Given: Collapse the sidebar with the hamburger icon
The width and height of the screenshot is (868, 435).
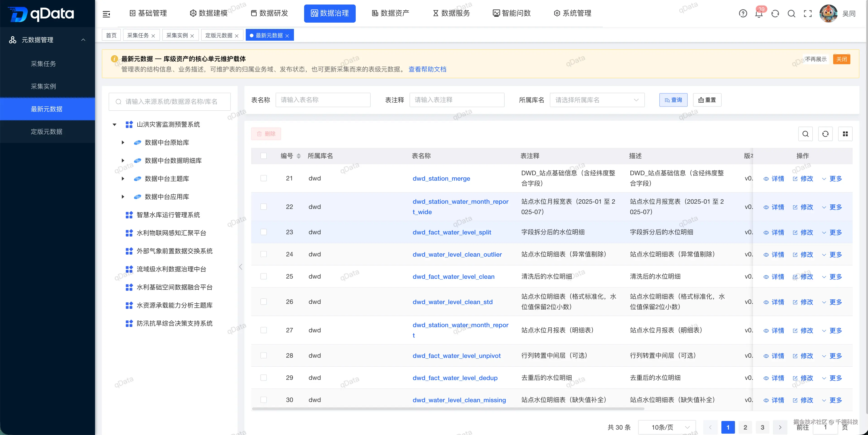Looking at the screenshot, I should 106,14.
